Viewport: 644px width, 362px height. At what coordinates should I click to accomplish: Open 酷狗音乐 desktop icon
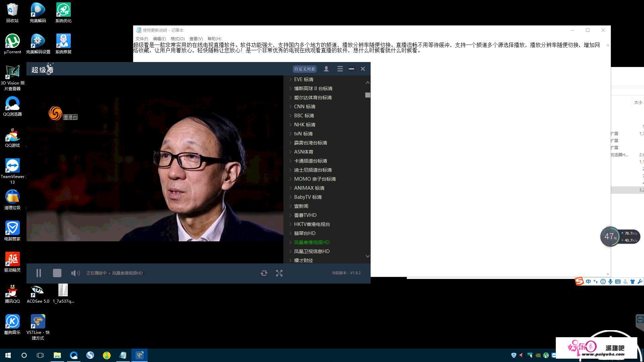coord(12,324)
